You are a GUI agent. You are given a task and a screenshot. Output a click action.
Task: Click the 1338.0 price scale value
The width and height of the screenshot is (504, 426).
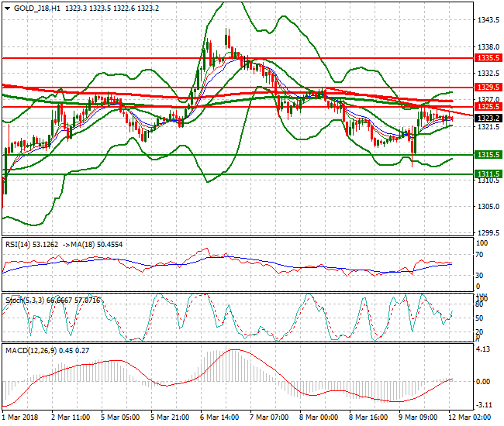488,47
